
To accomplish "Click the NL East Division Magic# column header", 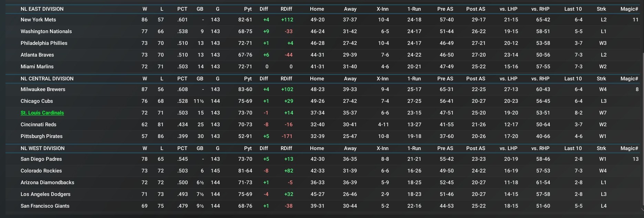I will coord(629,9).
